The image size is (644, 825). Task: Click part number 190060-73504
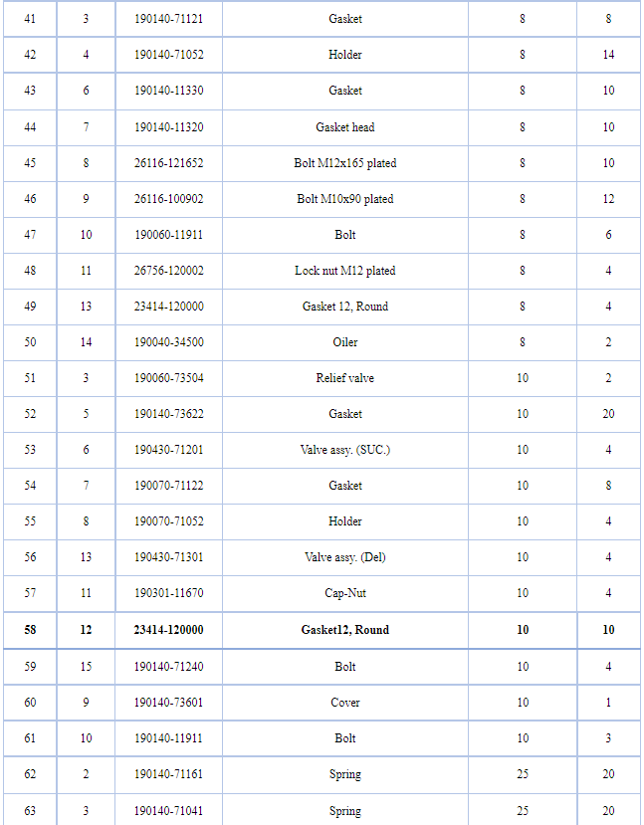coord(168,378)
